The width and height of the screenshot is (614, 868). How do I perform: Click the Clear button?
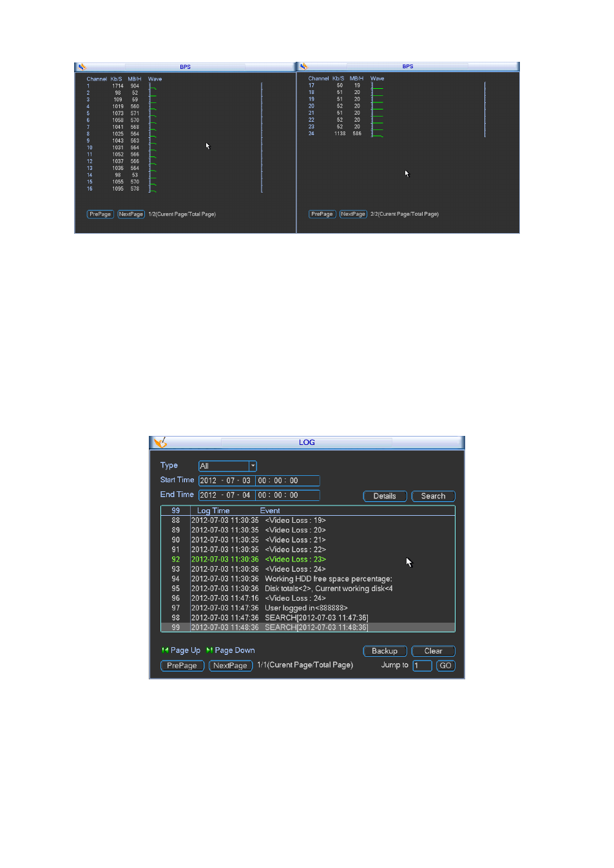click(433, 651)
